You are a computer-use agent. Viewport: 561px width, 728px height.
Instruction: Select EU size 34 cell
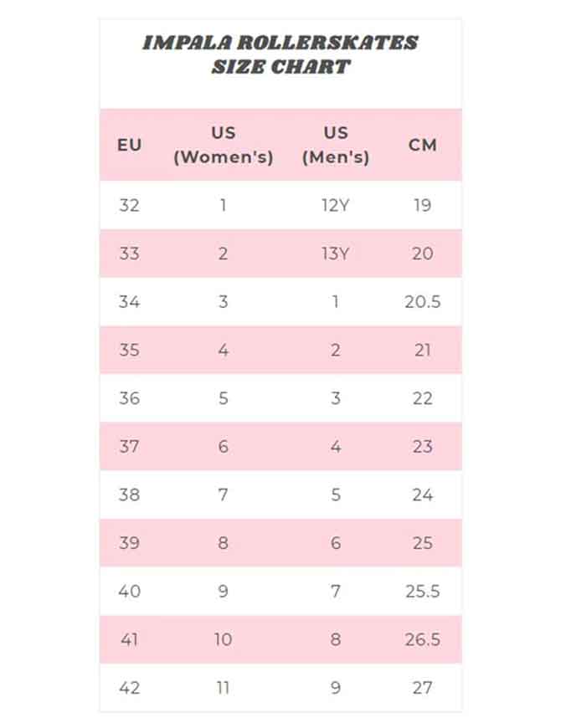pos(129,302)
